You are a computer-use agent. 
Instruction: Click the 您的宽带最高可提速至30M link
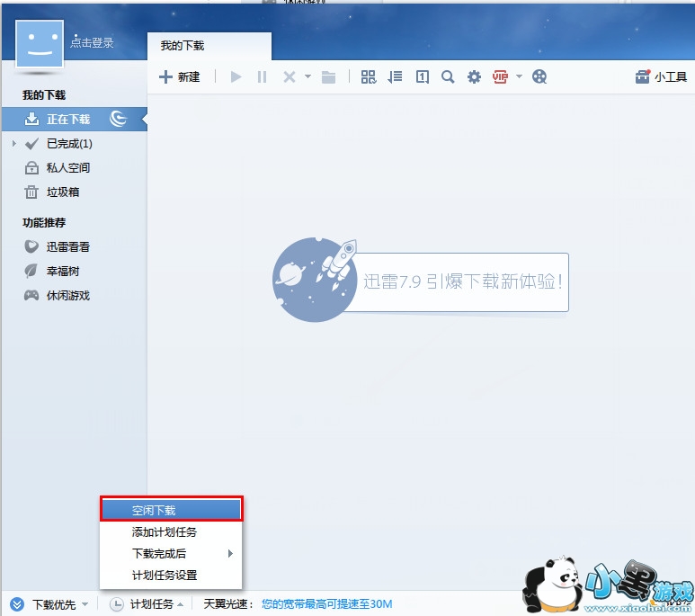tap(326, 604)
